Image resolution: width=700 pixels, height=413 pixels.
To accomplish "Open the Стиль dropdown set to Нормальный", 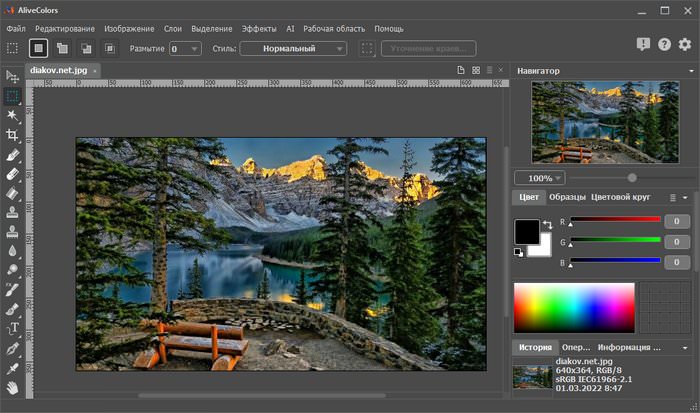I will pyautogui.click(x=293, y=48).
